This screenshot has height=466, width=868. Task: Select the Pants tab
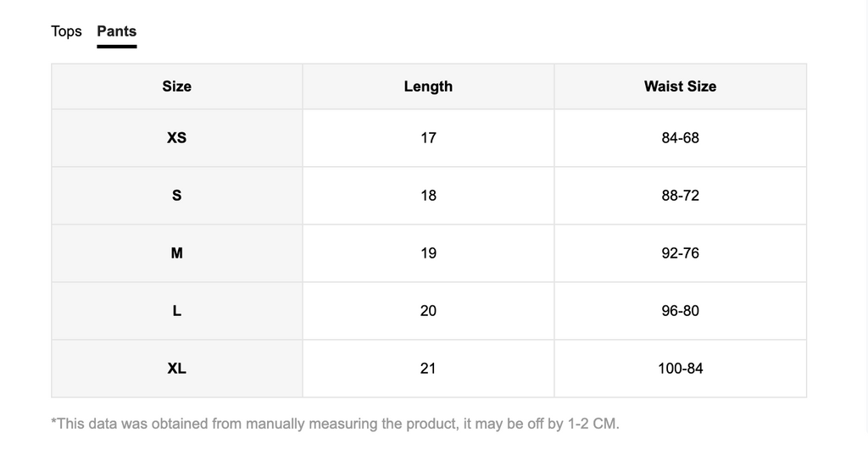[117, 31]
